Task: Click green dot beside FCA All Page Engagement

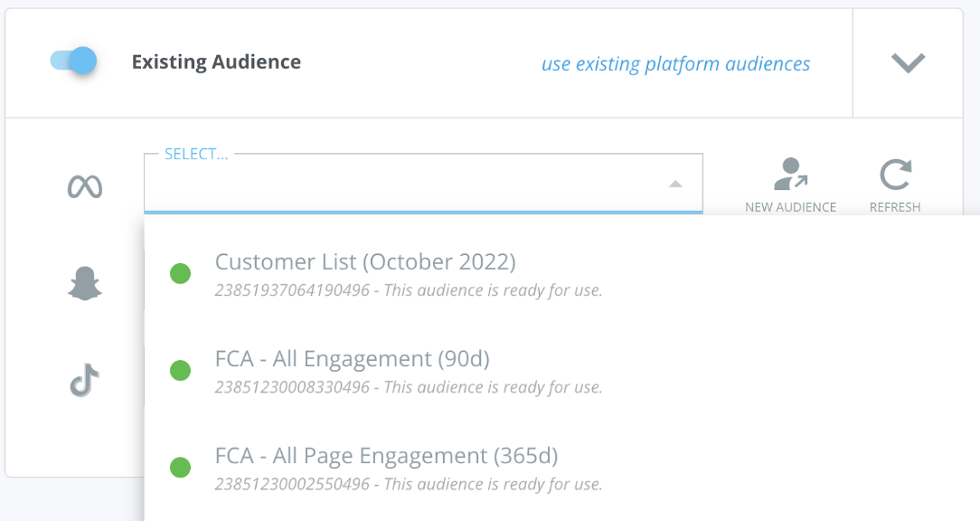Action: [180, 468]
